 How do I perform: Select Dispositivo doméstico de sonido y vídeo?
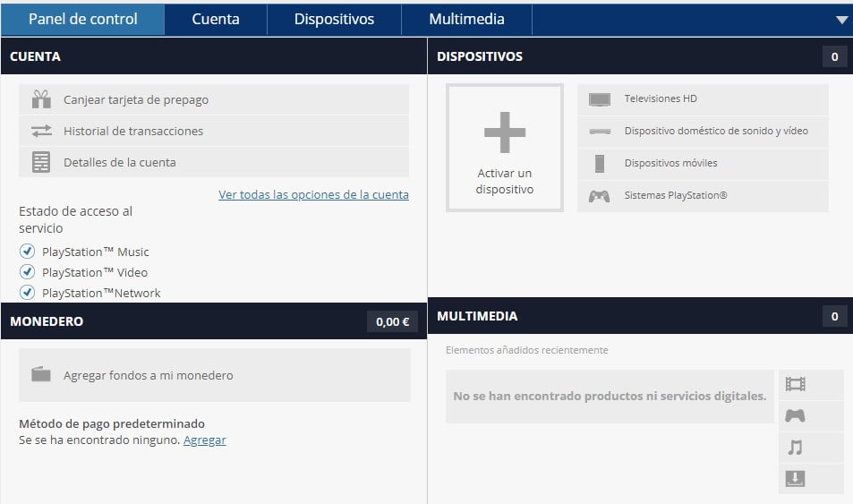pyautogui.click(x=703, y=132)
